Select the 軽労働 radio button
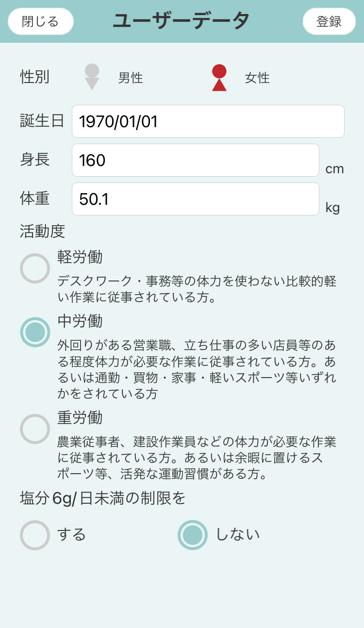 coord(35,268)
